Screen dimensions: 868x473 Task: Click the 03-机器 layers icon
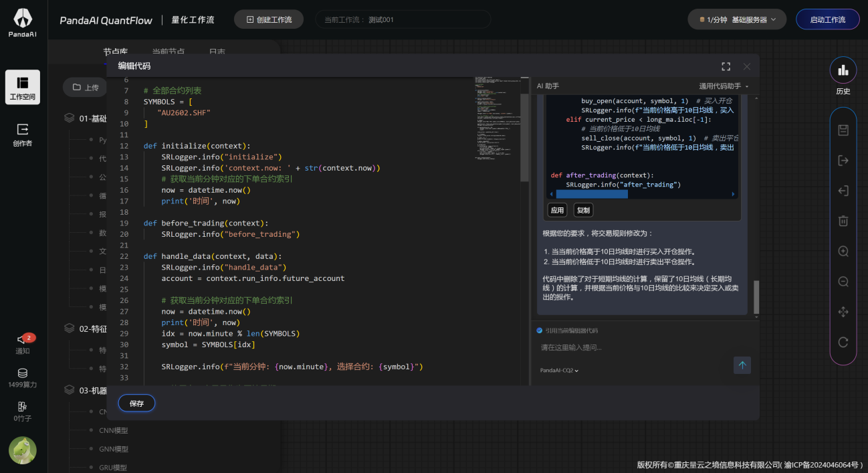click(x=69, y=389)
